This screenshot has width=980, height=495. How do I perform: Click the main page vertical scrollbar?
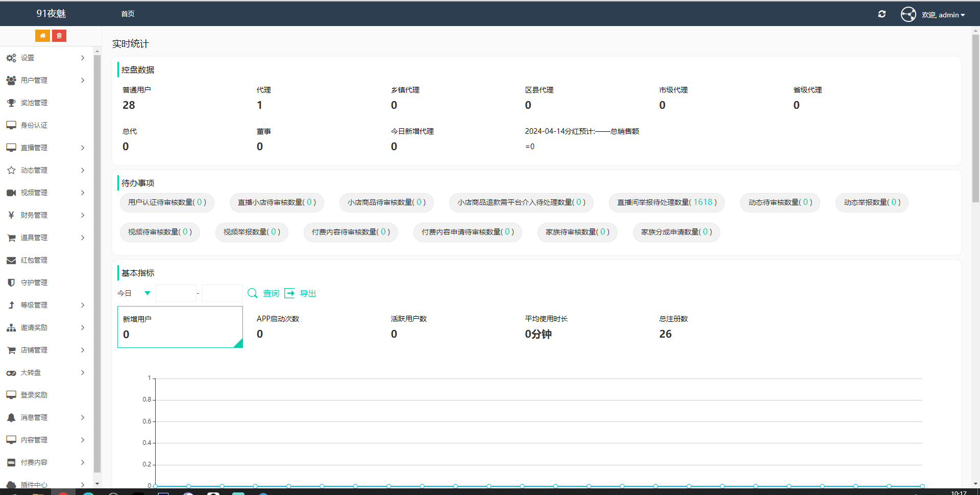tap(975, 117)
